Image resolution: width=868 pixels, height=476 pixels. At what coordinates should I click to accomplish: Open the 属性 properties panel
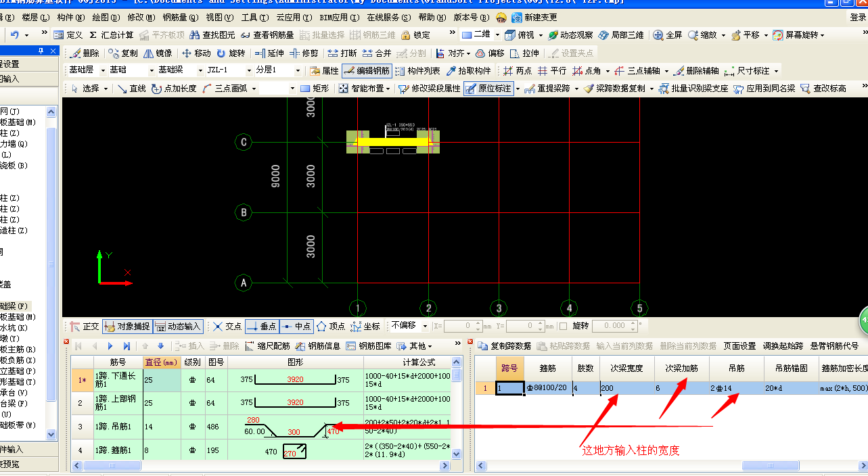(324, 70)
